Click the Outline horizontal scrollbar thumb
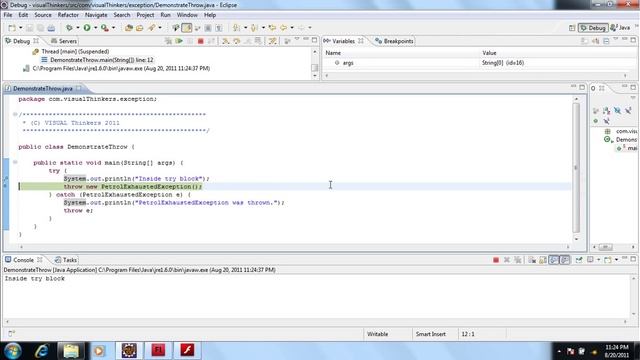 (605, 247)
